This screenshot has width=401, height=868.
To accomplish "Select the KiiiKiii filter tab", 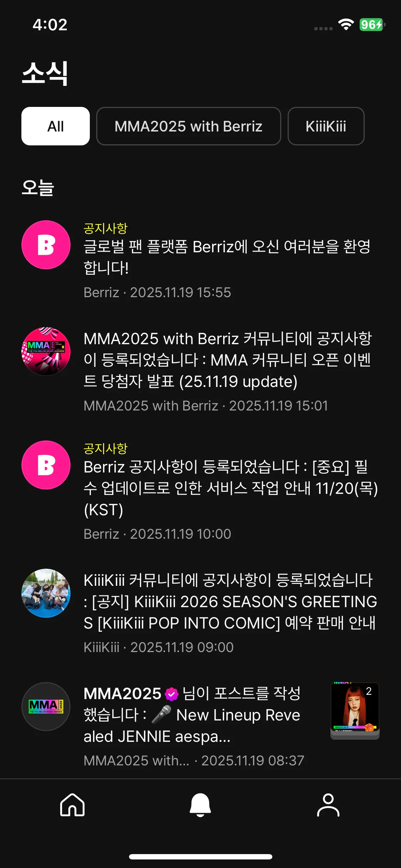I will pos(326,126).
